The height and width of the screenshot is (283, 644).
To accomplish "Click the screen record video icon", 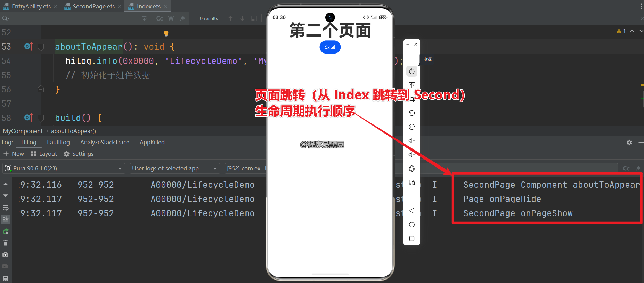I will point(6,266).
